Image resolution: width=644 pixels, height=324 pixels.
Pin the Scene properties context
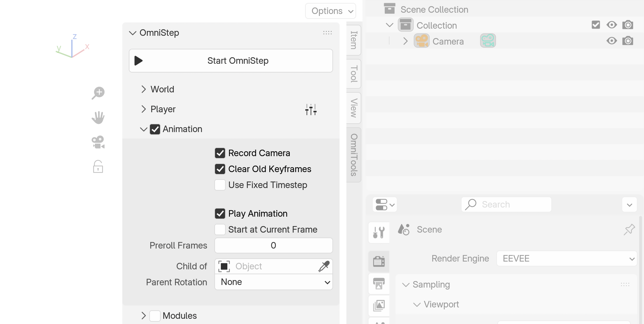(x=629, y=230)
